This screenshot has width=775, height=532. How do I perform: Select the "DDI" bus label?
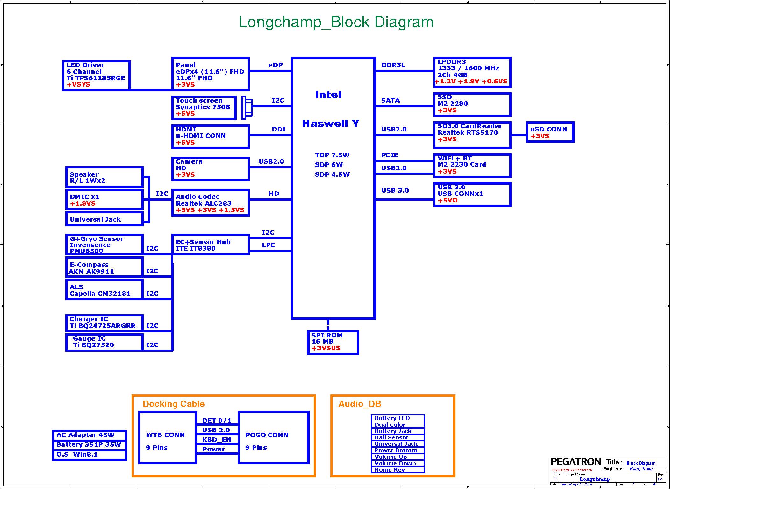[x=279, y=129]
